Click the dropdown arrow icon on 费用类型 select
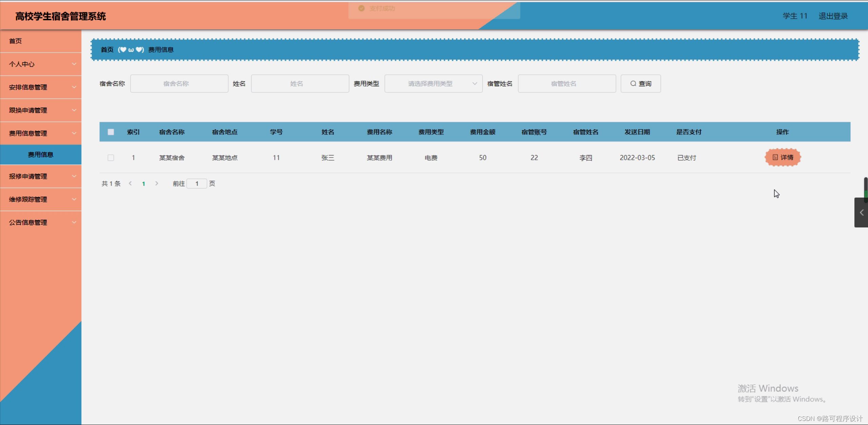This screenshot has width=868, height=425. coord(474,84)
